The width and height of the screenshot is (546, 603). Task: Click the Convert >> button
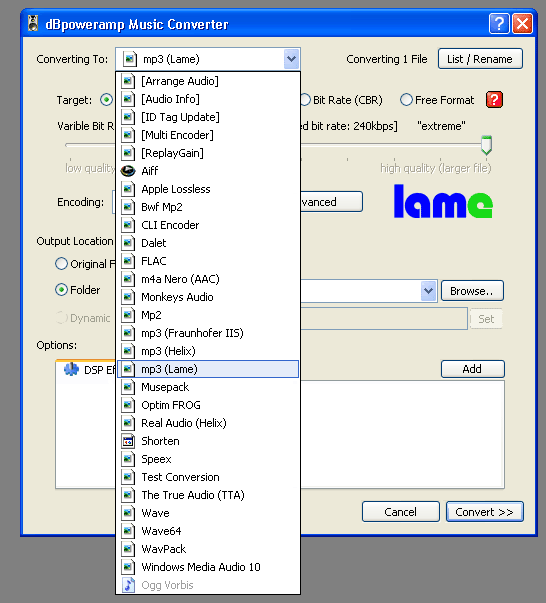pyautogui.click(x=484, y=512)
